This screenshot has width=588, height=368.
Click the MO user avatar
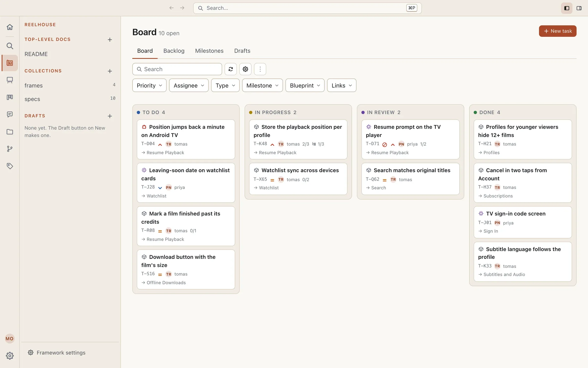[10, 339]
